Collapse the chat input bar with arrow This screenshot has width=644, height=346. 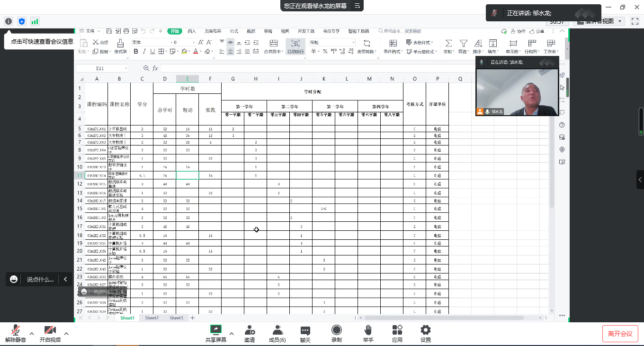[x=65, y=280]
